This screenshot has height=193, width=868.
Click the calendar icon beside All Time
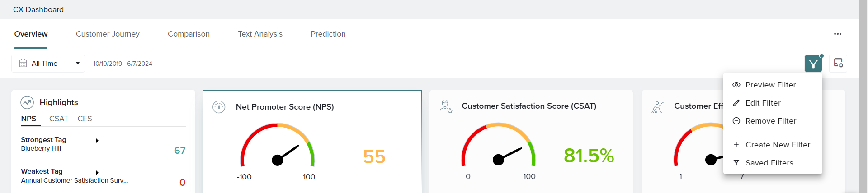point(23,64)
